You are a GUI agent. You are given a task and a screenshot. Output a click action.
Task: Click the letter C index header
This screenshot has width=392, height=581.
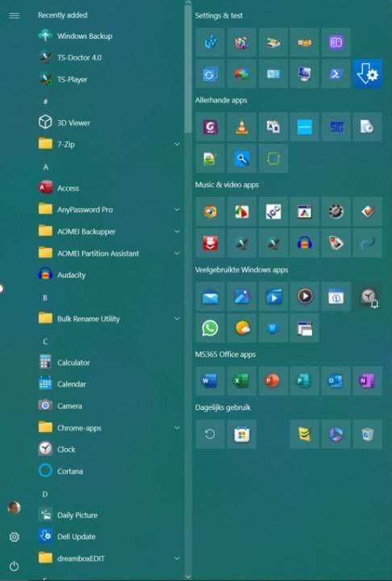45,341
